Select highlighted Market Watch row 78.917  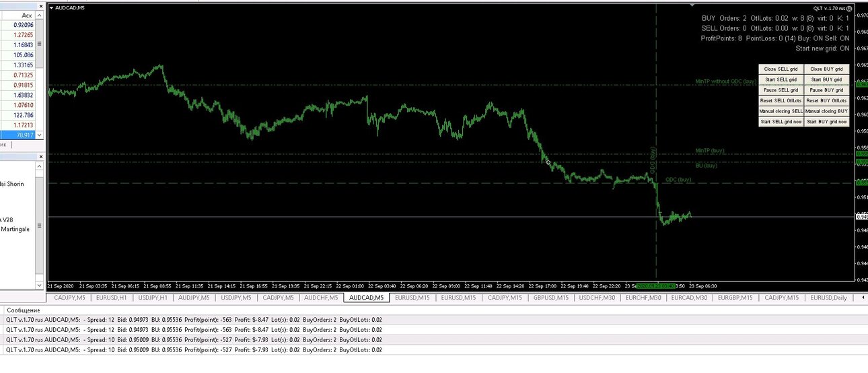click(17, 135)
